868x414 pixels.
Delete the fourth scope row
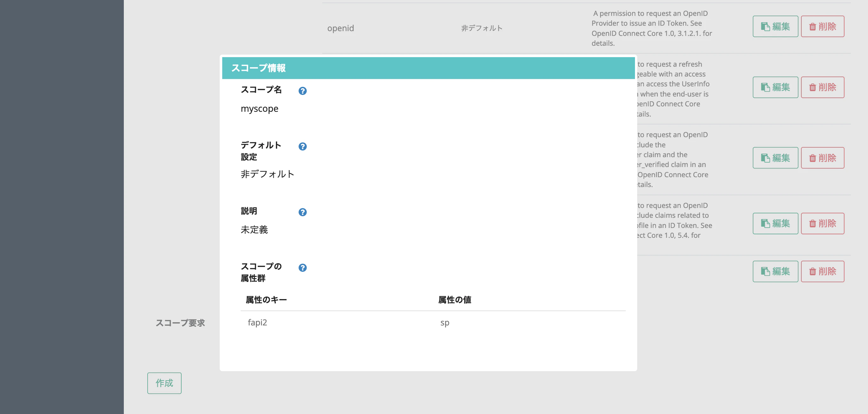pos(822,223)
